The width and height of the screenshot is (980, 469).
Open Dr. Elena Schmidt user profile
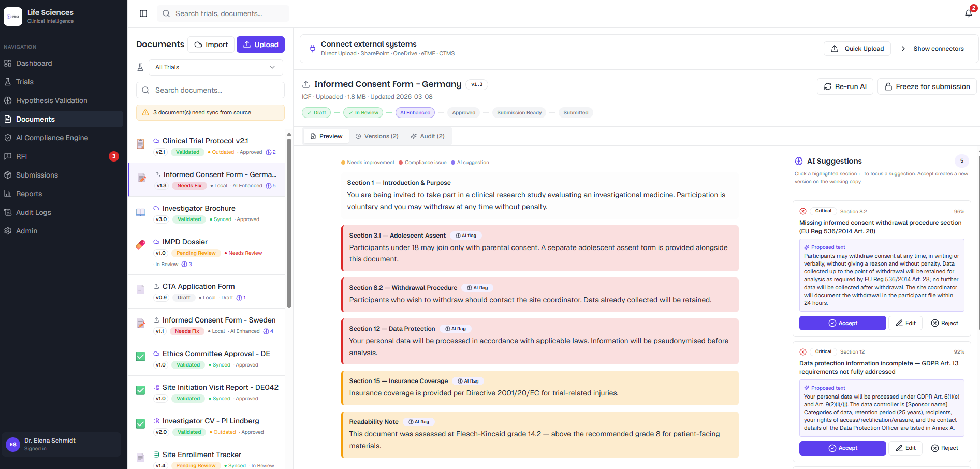point(62,444)
